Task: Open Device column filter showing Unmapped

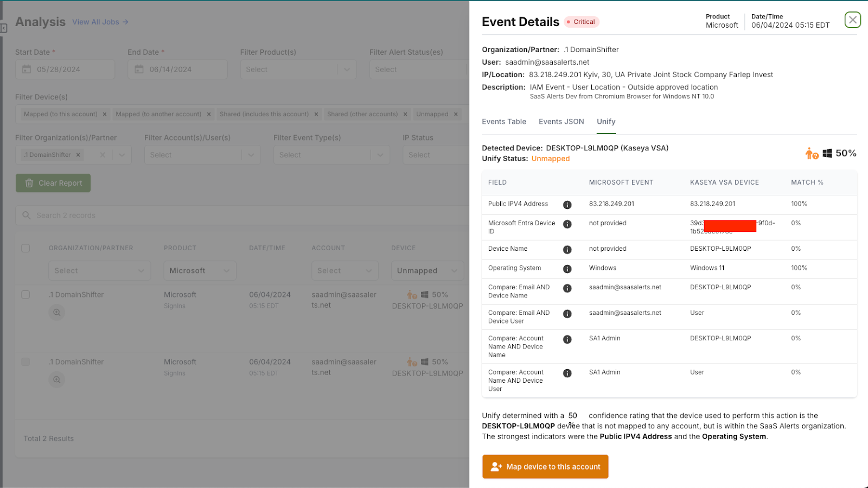Action: click(427, 270)
